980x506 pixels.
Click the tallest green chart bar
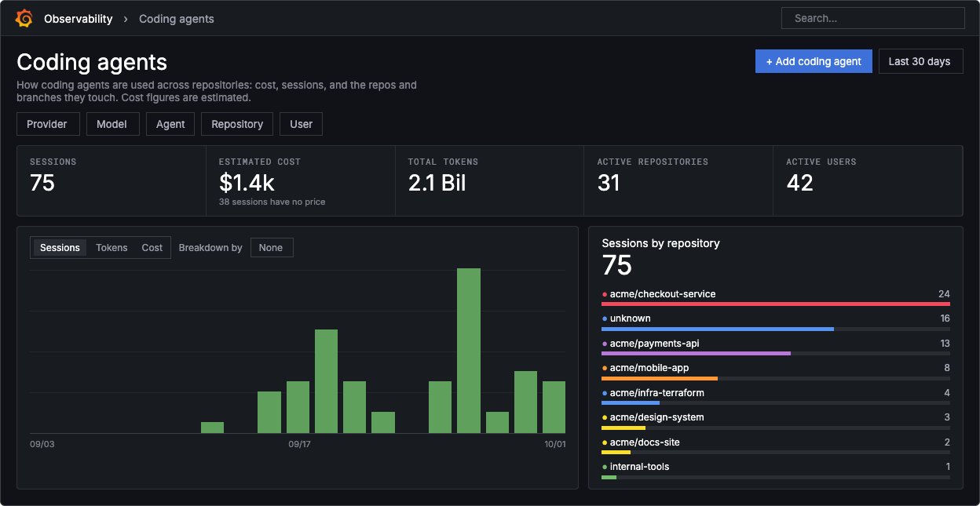(469, 351)
